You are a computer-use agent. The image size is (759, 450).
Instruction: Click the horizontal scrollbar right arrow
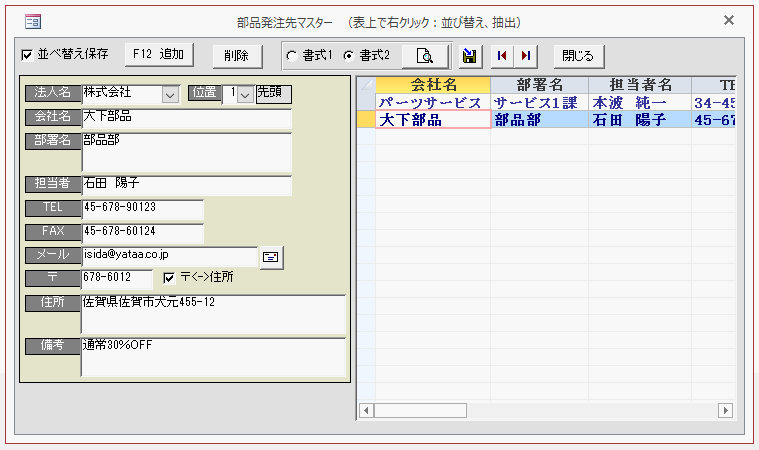point(725,411)
